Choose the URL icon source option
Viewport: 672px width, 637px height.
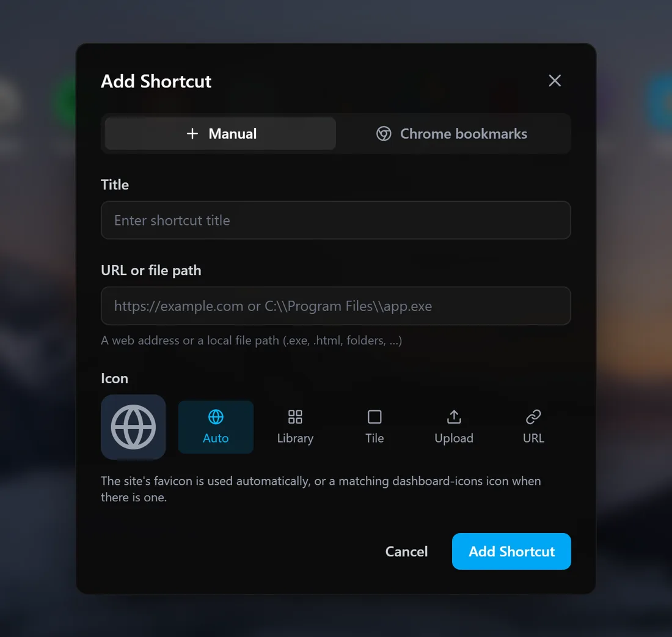(x=533, y=427)
